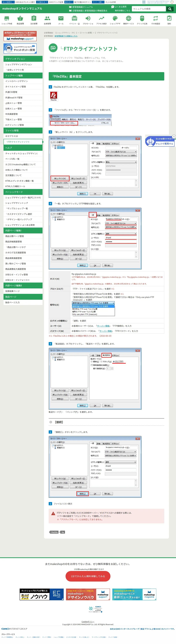Open サーバー情報 link in パスワード(W) row
Screen dimensions: 176x644
[x=105, y=331]
